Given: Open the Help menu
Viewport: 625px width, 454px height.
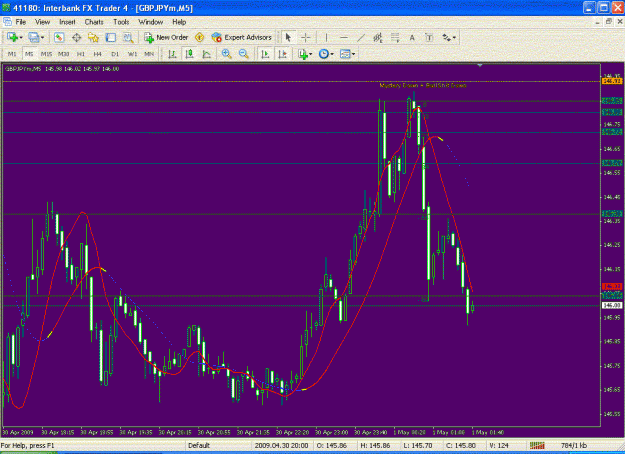Looking at the screenshot, I should 179,22.
